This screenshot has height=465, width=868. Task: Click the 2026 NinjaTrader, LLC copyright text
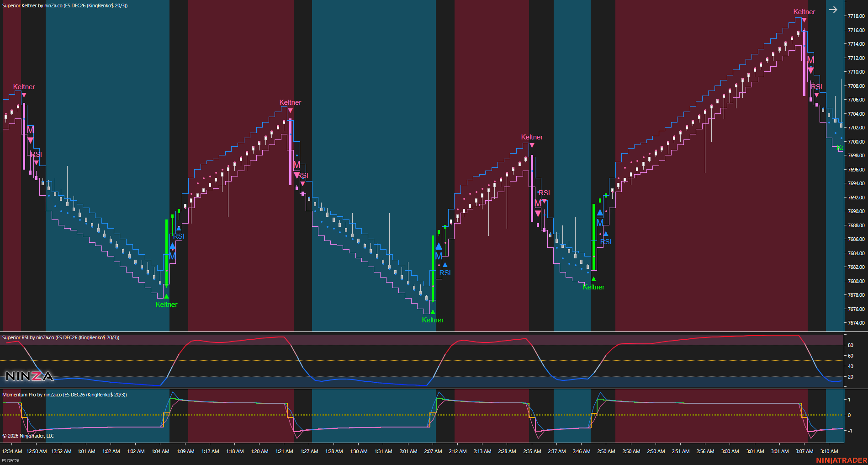click(28, 436)
